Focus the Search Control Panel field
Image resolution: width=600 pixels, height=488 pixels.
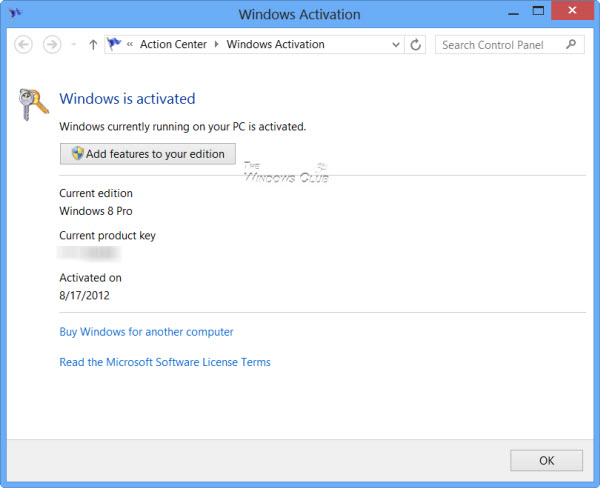coord(510,45)
